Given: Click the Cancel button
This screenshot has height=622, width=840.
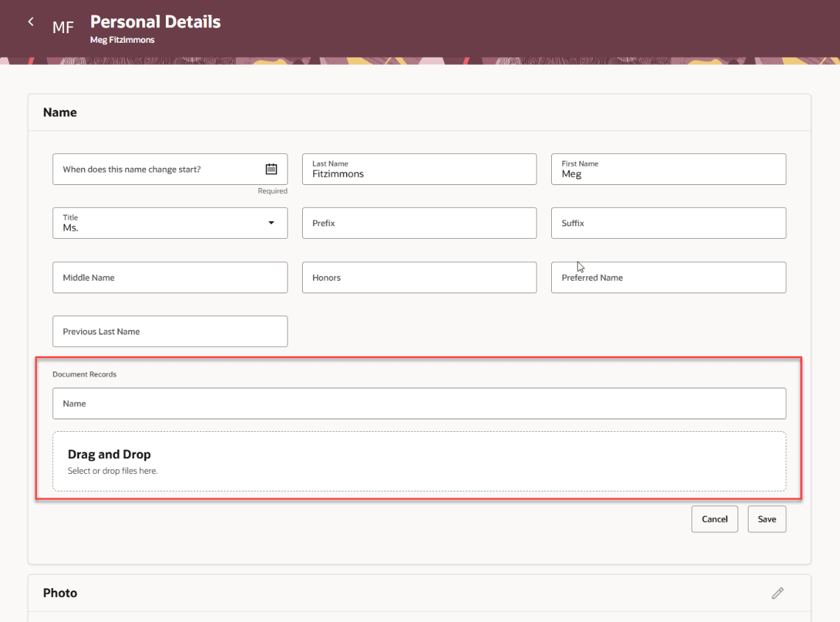Looking at the screenshot, I should point(714,519).
